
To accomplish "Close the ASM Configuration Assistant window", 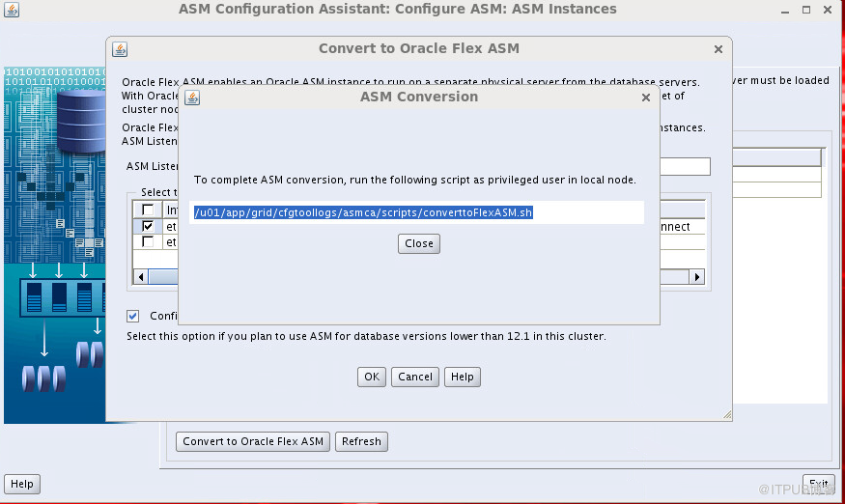I will click(x=828, y=10).
